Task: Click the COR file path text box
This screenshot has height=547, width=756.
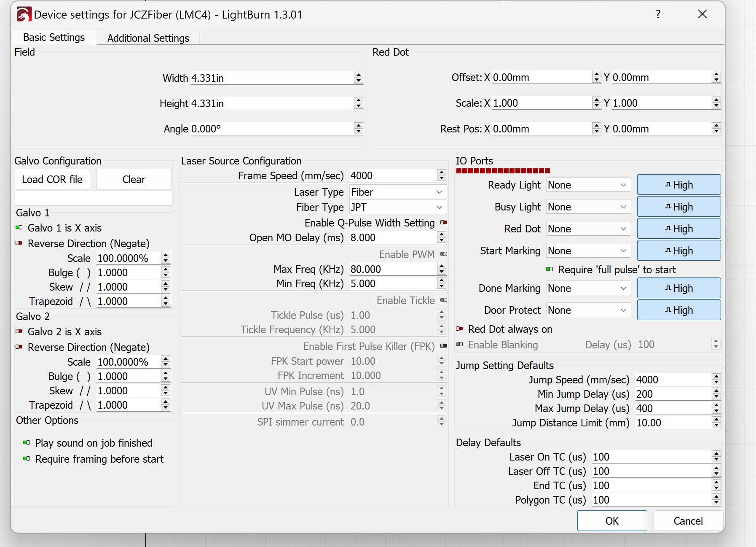Action: [93, 198]
